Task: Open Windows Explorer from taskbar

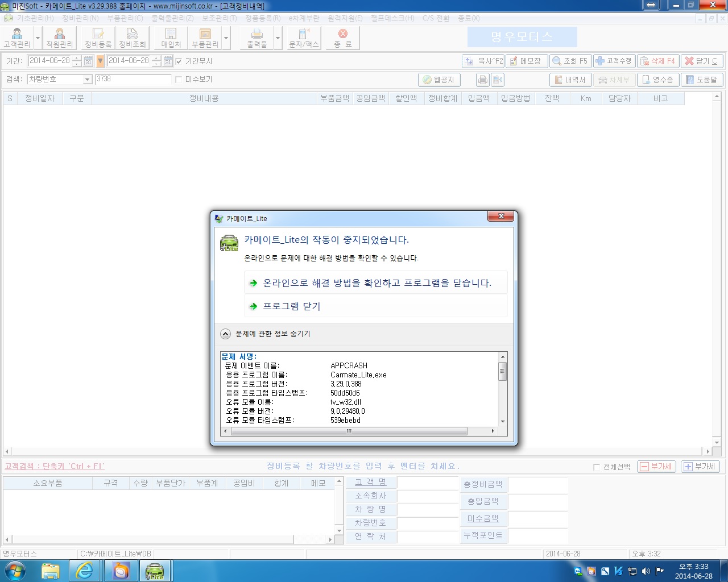Action: click(51, 571)
